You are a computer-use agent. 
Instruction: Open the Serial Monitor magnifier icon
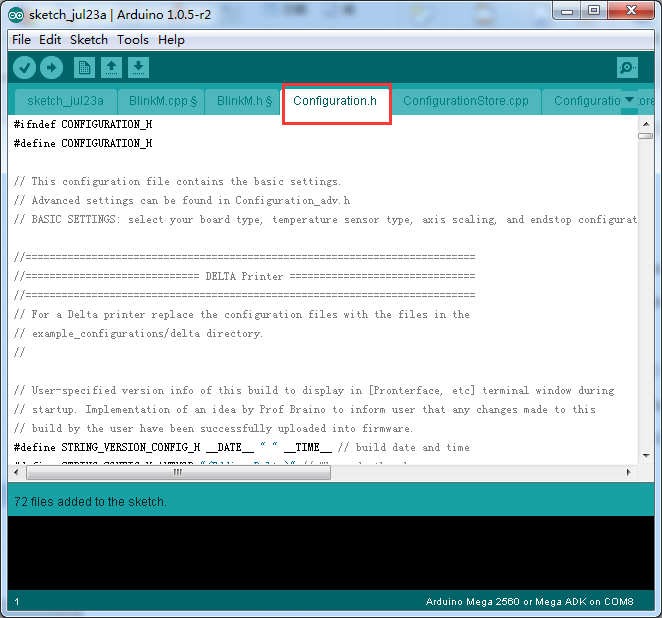tap(627, 68)
